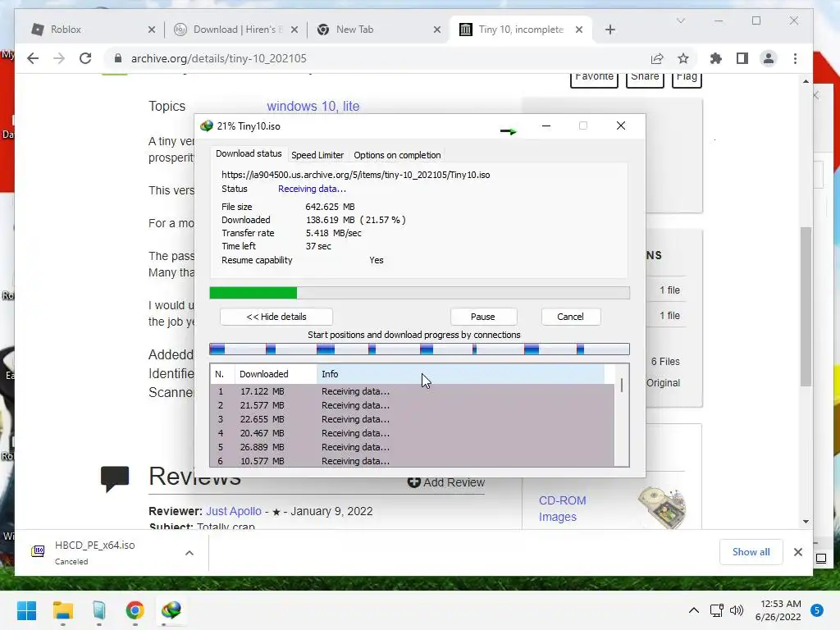Screen dimensions: 840x630
Task: Click Hide details button
Action: pos(276,317)
